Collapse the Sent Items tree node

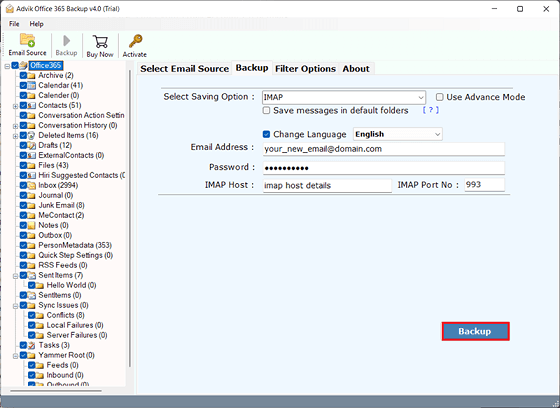coord(15,276)
